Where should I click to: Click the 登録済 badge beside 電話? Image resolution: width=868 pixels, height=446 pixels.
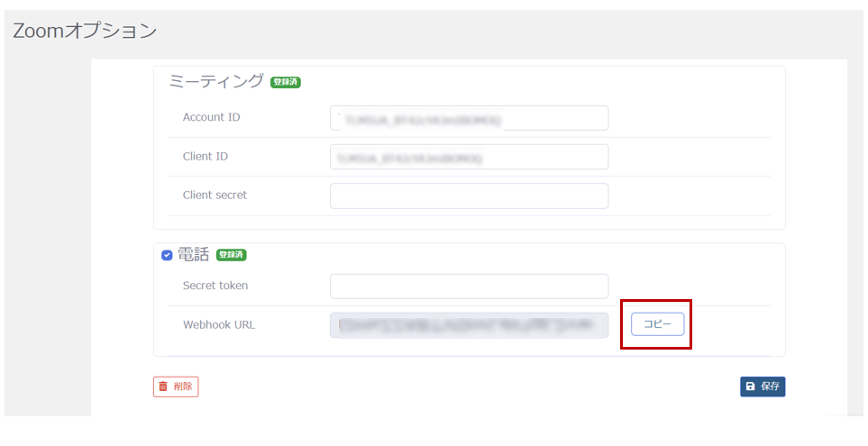232,255
